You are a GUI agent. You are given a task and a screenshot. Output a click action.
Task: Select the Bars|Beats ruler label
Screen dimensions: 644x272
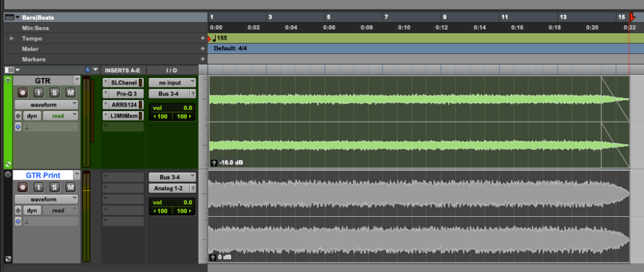coord(38,18)
